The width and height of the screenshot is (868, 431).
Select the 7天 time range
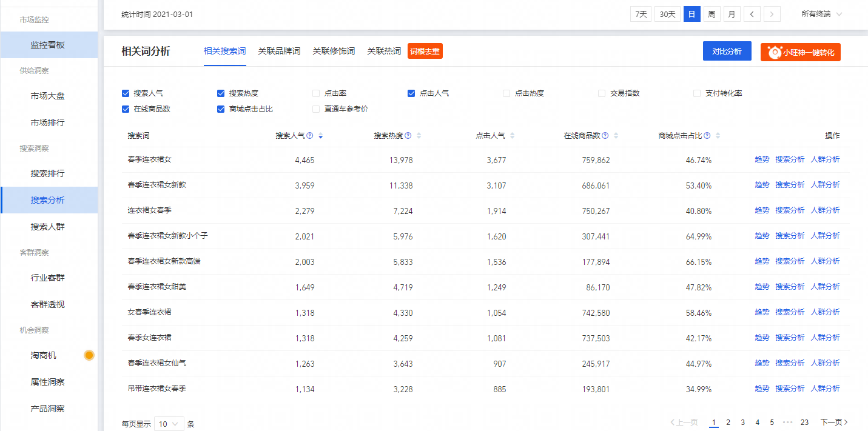click(641, 14)
